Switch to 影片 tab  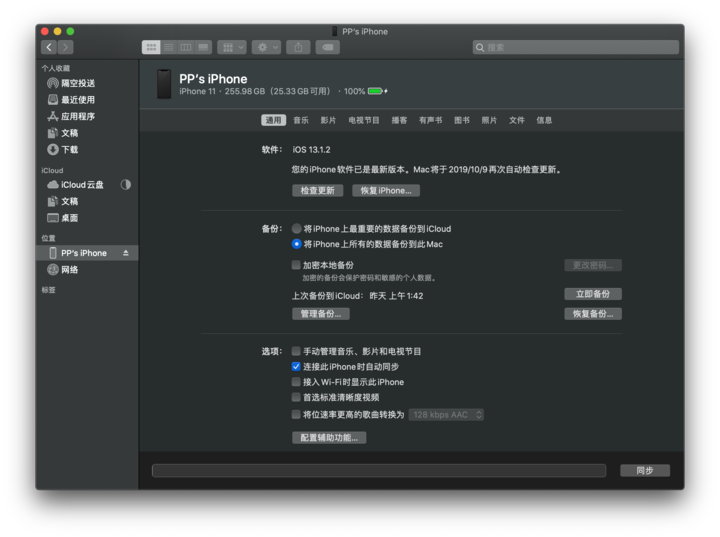tap(328, 120)
